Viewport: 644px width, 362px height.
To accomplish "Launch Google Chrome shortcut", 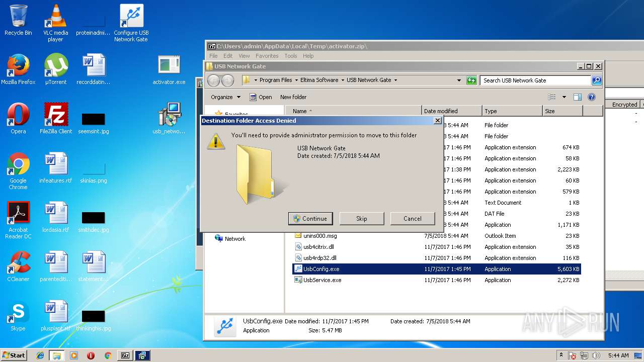I will point(18,171).
